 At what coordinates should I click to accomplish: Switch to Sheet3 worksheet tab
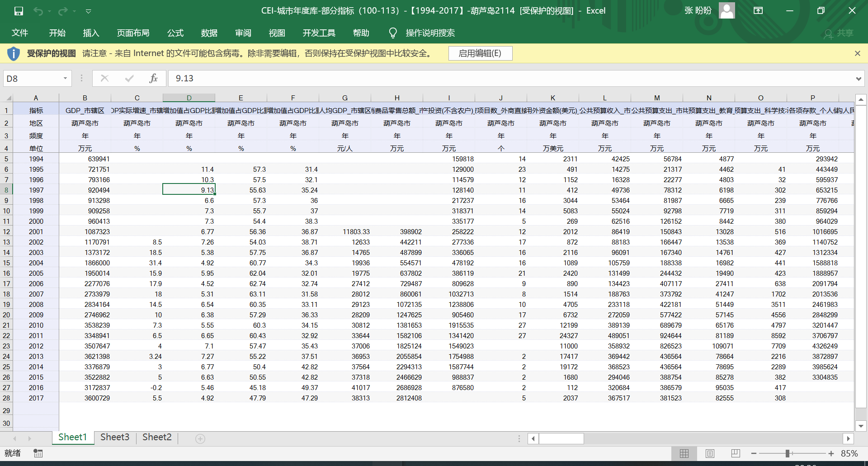click(x=115, y=437)
